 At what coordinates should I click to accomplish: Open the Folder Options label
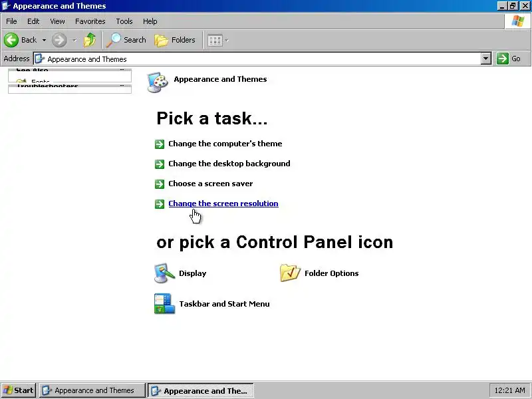331,273
